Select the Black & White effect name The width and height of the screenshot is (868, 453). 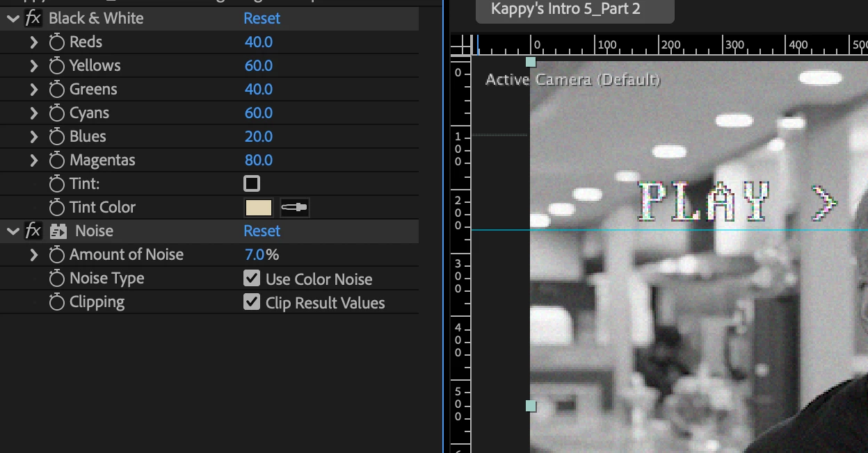96,19
